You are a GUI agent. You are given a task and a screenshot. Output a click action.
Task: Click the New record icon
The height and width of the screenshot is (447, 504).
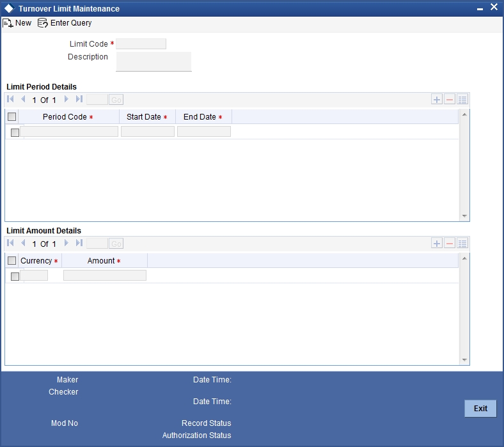[8, 23]
